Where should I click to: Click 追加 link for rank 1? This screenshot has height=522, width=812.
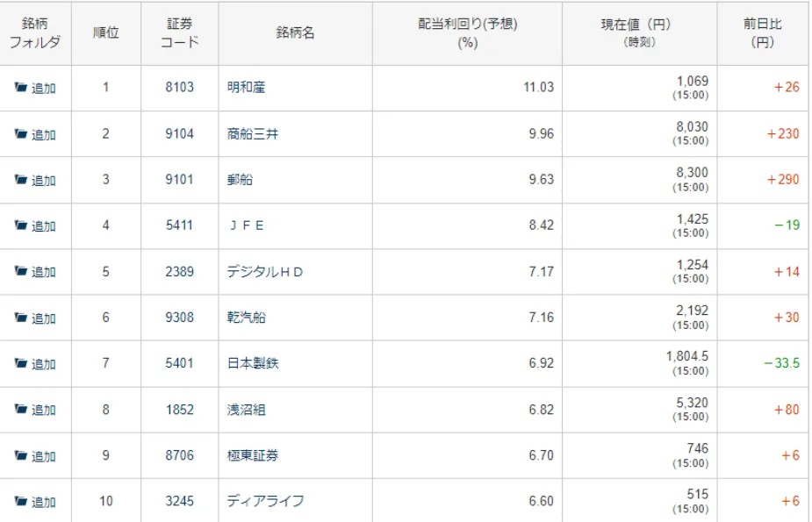click(x=44, y=88)
